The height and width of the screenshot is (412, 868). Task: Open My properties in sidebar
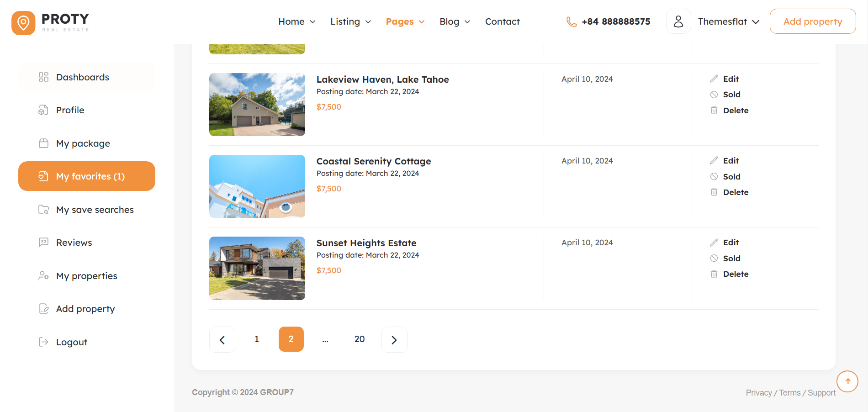pos(87,276)
